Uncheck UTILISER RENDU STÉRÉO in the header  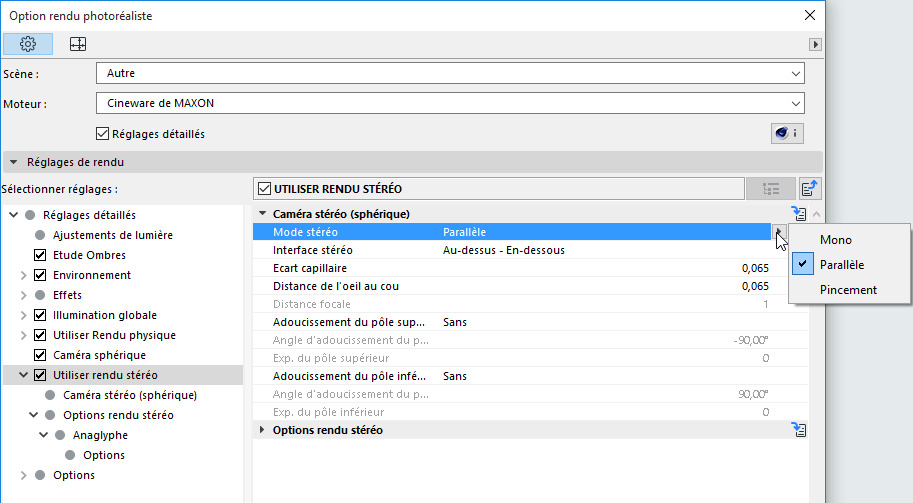coord(264,189)
